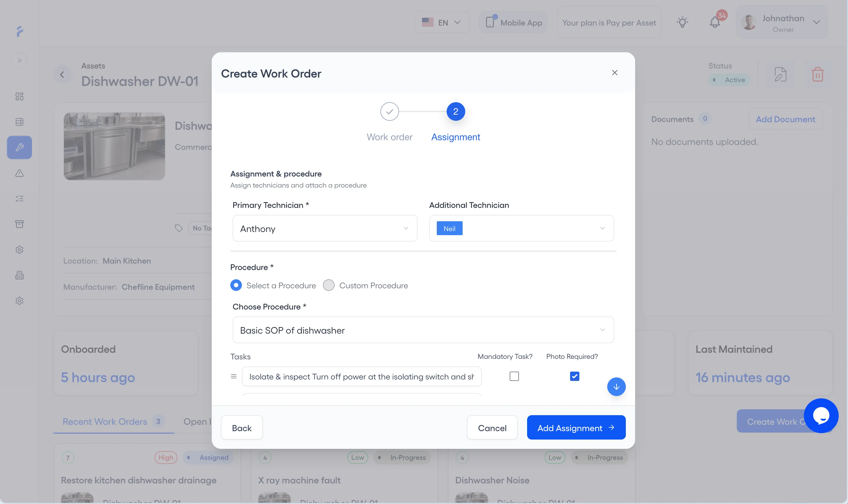Viewport: 848px width, 504px height.
Task: Open the bottom settings gear in sidebar
Action: 19,301
